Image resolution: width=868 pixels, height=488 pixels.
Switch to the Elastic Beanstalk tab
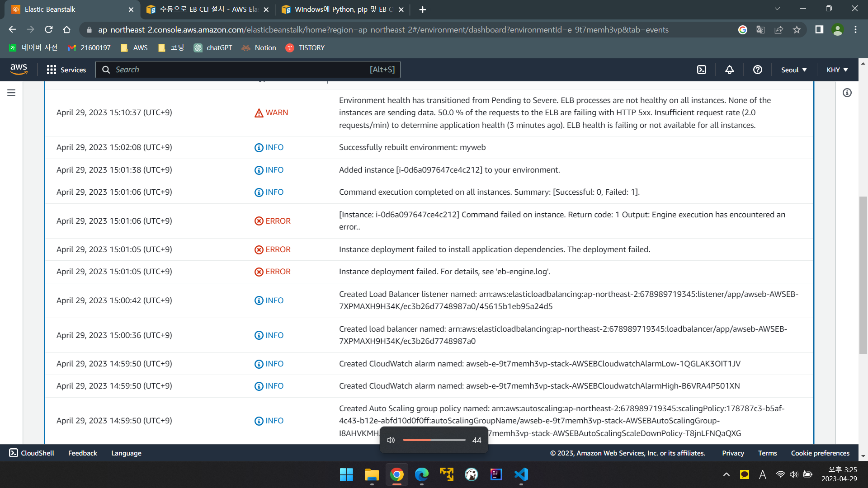pos(72,9)
